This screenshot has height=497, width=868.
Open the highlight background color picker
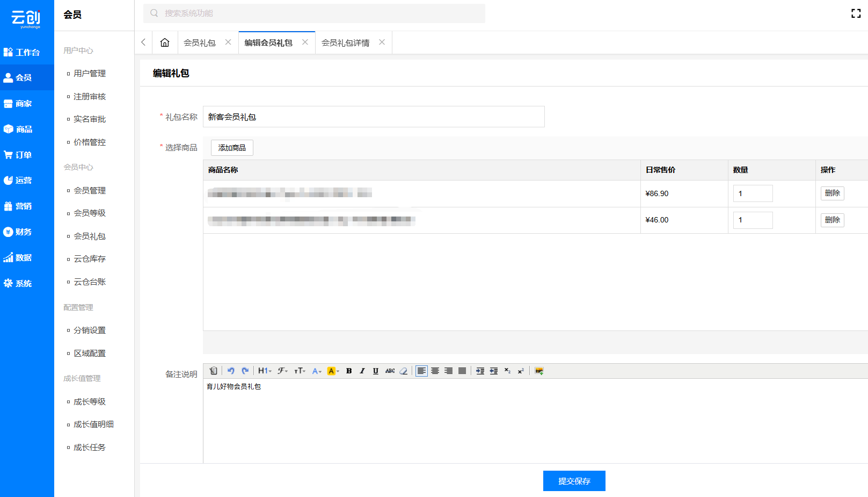pyautogui.click(x=333, y=371)
